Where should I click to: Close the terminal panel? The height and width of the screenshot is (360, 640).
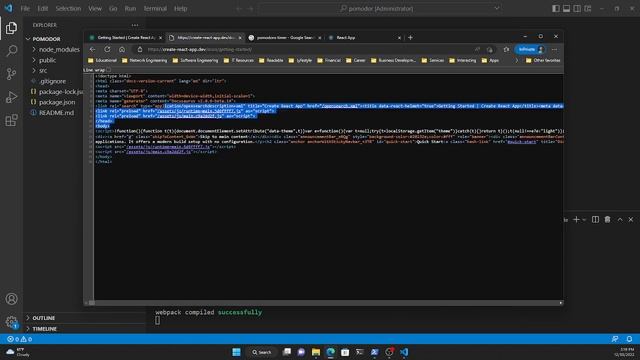pos(631,220)
